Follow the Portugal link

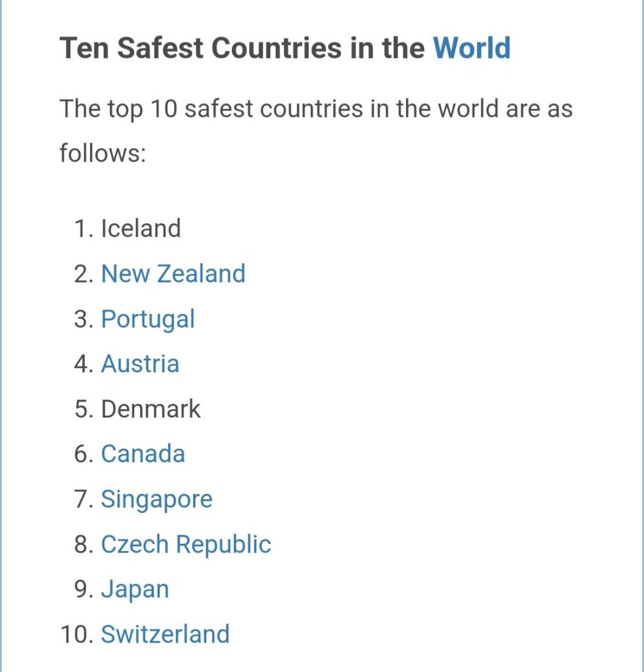(x=148, y=319)
